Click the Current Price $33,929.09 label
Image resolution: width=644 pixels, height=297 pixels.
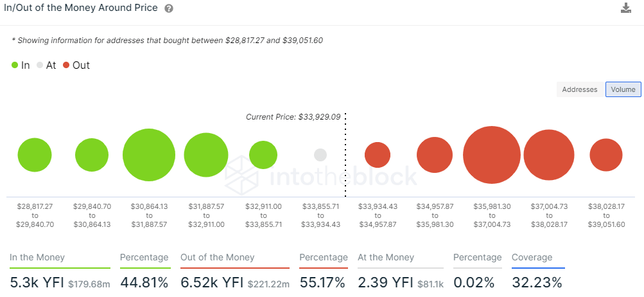point(292,118)
